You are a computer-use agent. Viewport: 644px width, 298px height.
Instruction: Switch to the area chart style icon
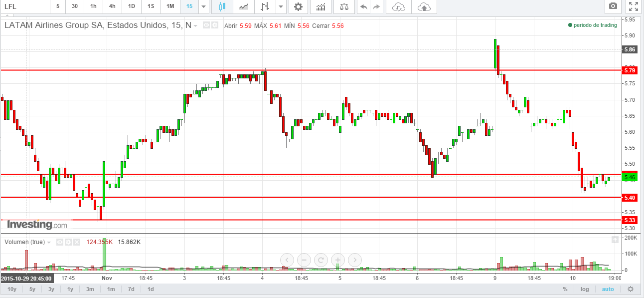point(244,6)
